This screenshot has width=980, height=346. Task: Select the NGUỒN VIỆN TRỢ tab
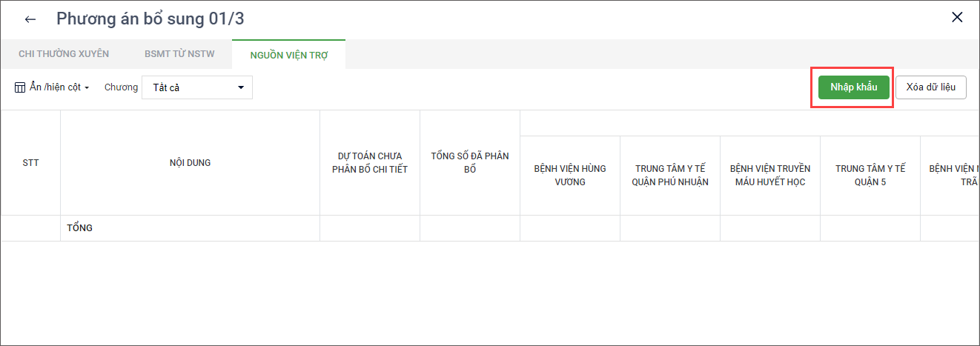[x=288, y=54]
